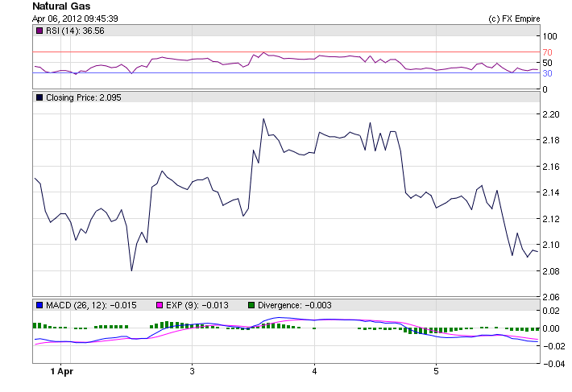Viewport: 572px width, 392px height.
Task: Click the RSI (14): 36.56 label
Action: [x=75, y=31]
